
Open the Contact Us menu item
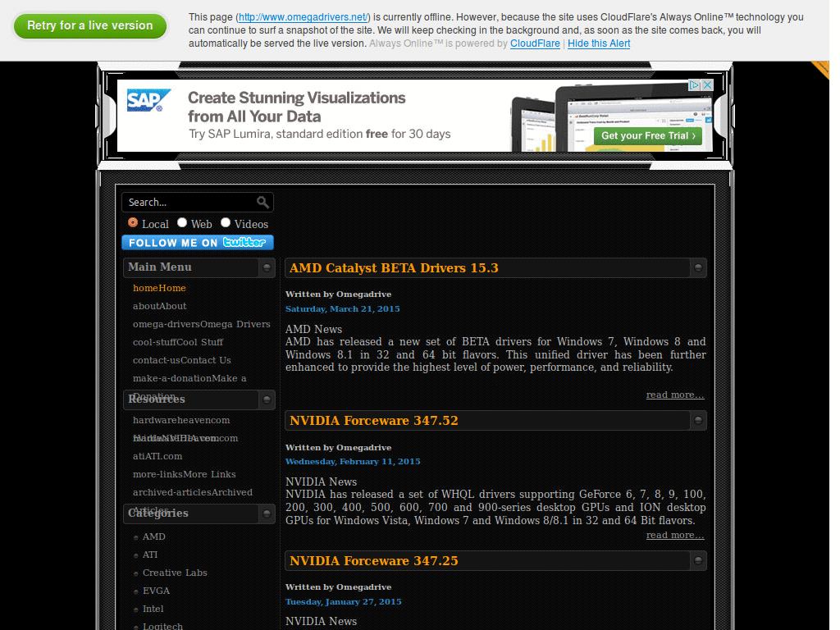pyautogui.click(x=181, y=360)
